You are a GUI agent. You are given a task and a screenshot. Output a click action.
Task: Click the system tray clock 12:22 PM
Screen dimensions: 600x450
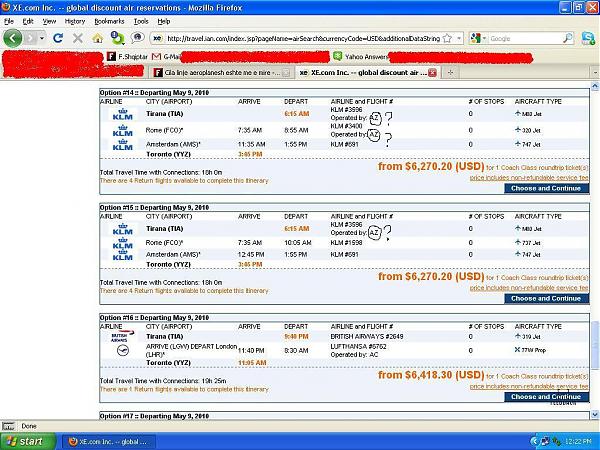[577, 442]
